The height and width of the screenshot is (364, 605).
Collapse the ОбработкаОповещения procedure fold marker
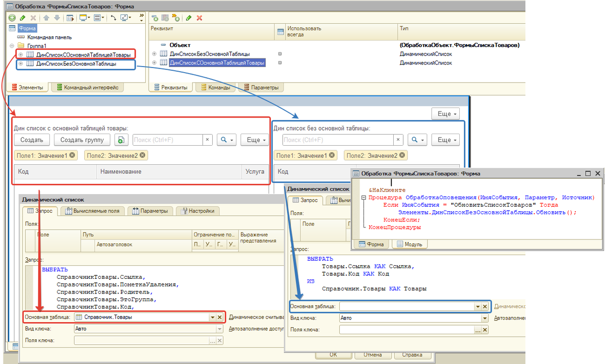coord(363,198)
